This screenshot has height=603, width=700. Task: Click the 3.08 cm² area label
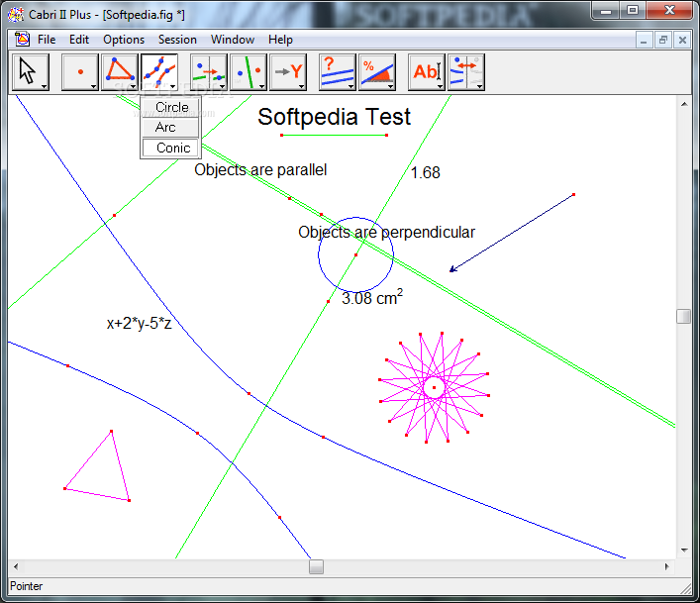click(372, 297)
